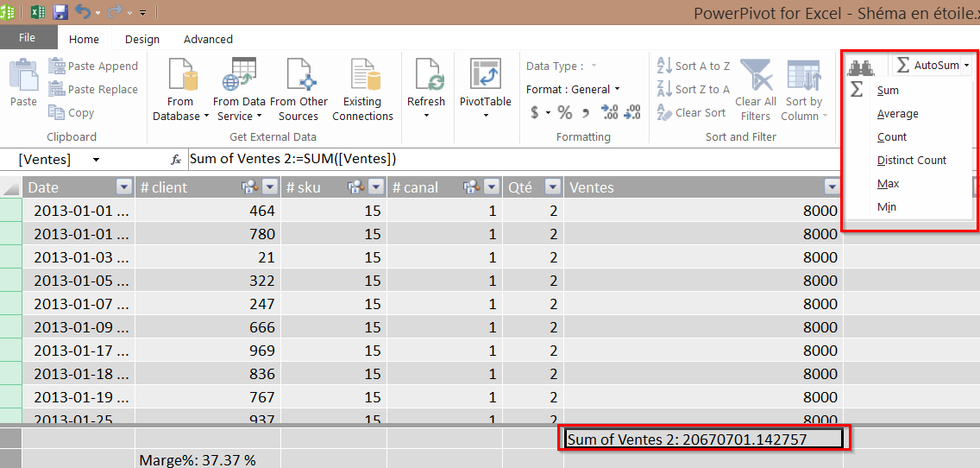Switch to the Design tab
The image size is (980, 468).
(x=141, y=39)
